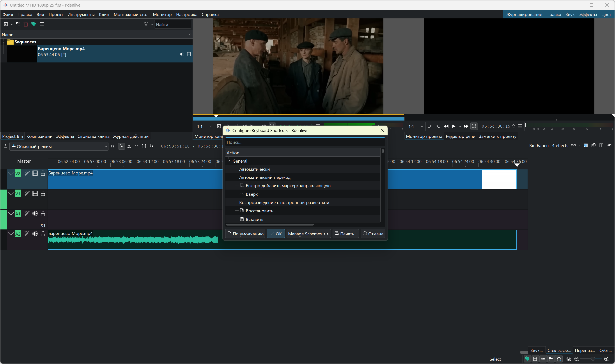Open timeline track settings sliders icon
Image resolution: width=615 pixels, height=364 pixels.
coord(5,146)
